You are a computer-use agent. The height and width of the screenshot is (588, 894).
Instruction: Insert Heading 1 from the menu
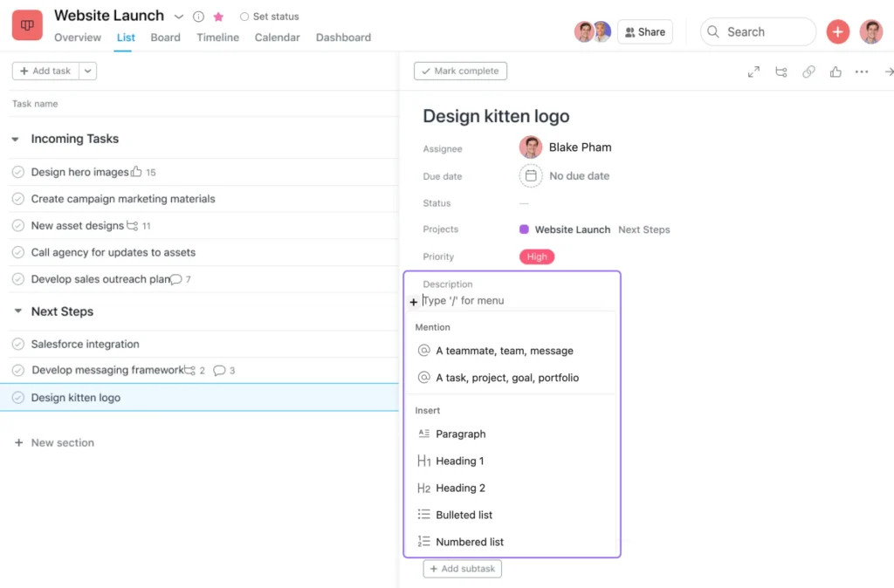(460, 461)
